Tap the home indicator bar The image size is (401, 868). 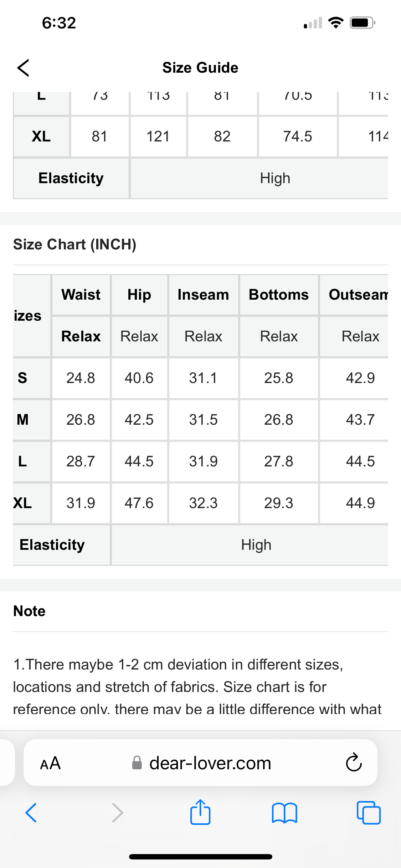click(x=200, y=857)
